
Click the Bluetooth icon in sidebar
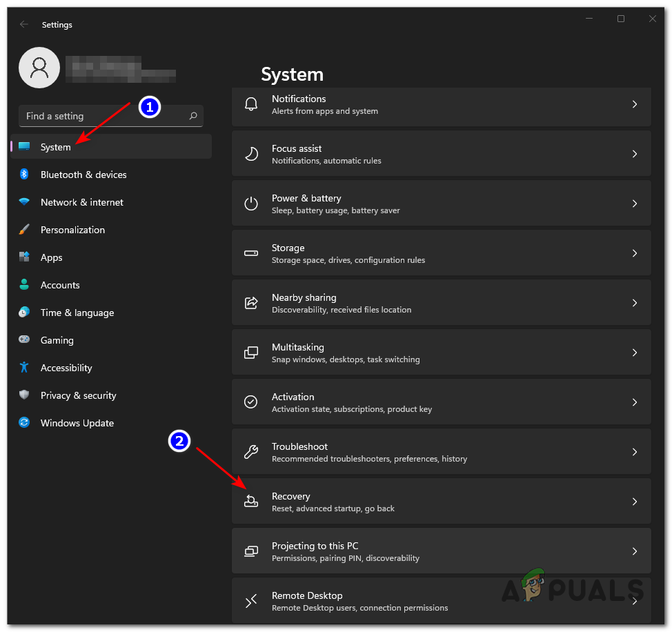24,175
